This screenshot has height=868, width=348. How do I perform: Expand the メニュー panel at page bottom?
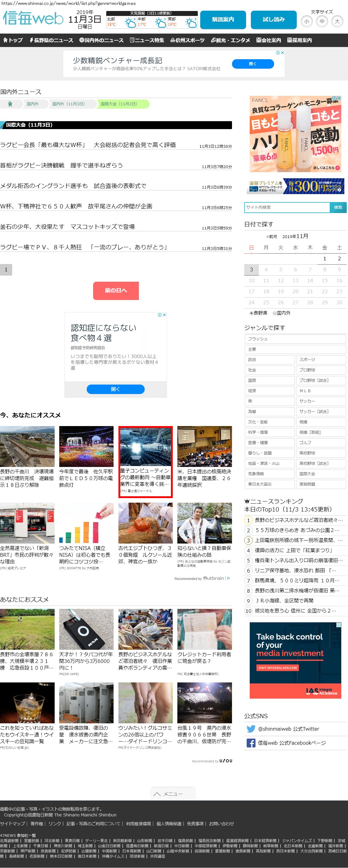[x=172, y=794]
